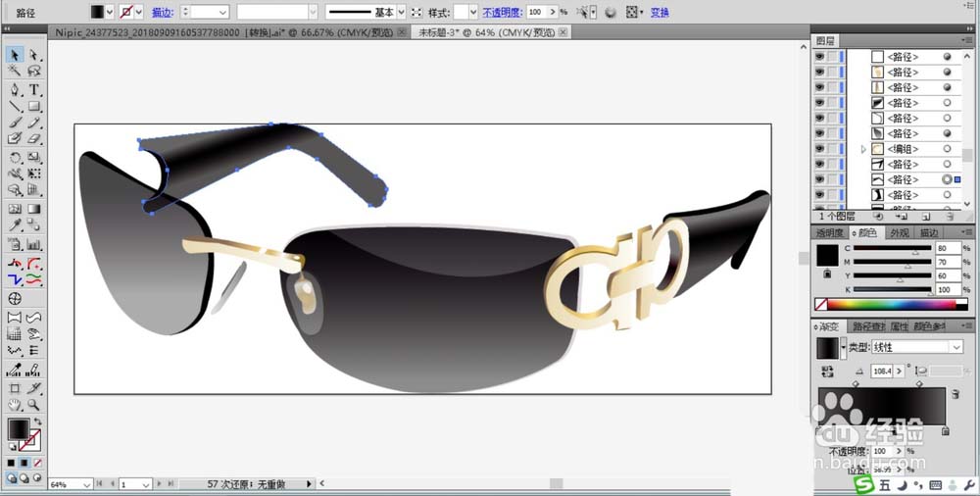Toggle visibility of the <编组> layer

click(x=819, y=149)
